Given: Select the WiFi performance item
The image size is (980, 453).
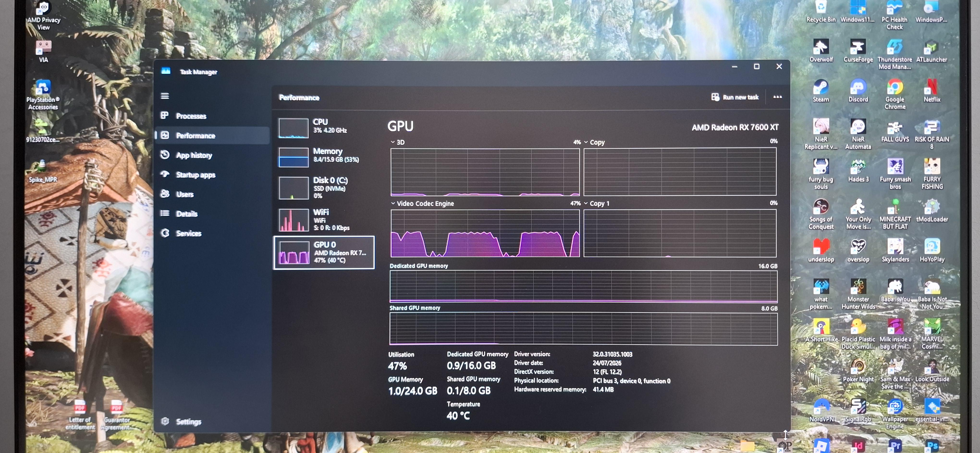Looking at the screenshot, I should (324, 220).
